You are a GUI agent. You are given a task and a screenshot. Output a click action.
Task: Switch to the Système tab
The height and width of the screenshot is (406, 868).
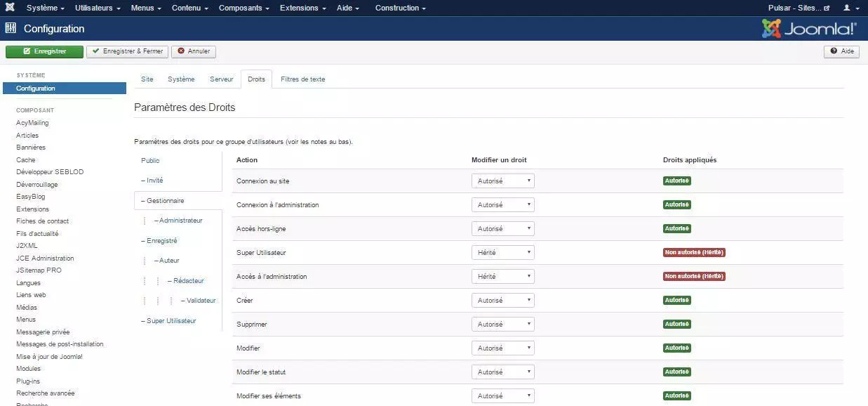(181, 79)
